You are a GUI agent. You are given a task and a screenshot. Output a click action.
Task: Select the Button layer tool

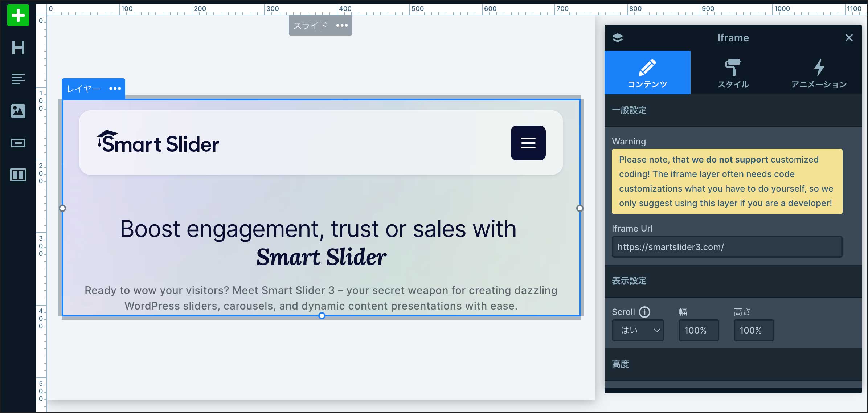pyautogui.click(x=18, y=143)
